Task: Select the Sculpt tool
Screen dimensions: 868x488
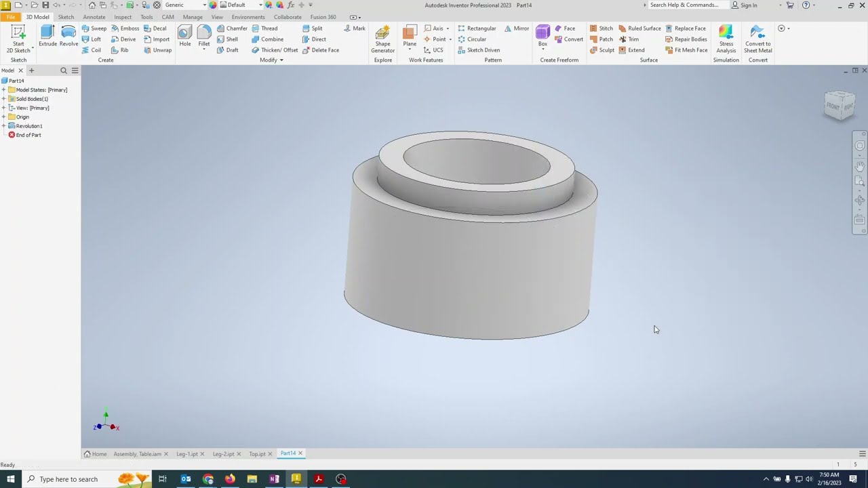Action: tap(601, 50)
